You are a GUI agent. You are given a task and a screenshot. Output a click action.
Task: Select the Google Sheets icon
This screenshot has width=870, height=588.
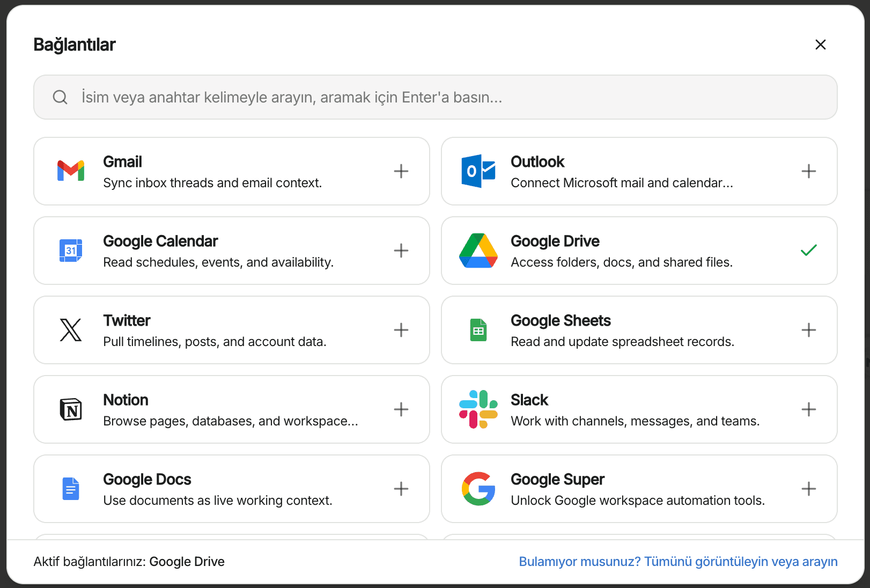(x=478, y=329)
